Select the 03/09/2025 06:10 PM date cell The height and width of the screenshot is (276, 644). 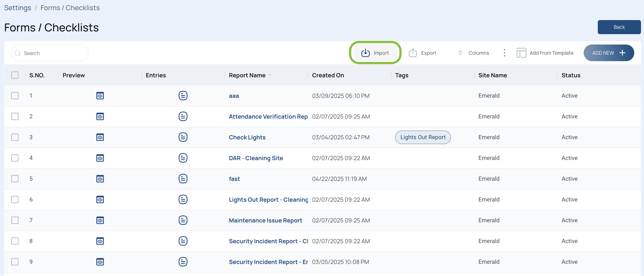340,96
